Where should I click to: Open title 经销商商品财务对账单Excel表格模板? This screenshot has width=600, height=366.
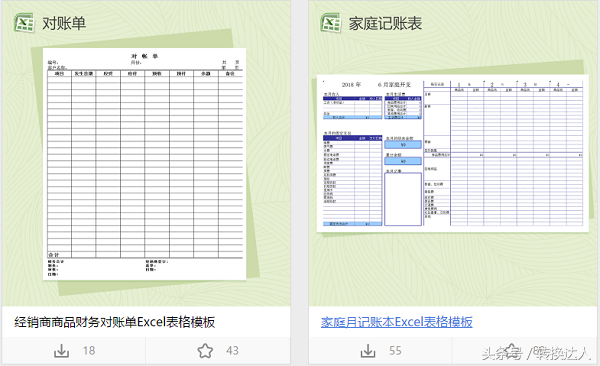point(114,322)
